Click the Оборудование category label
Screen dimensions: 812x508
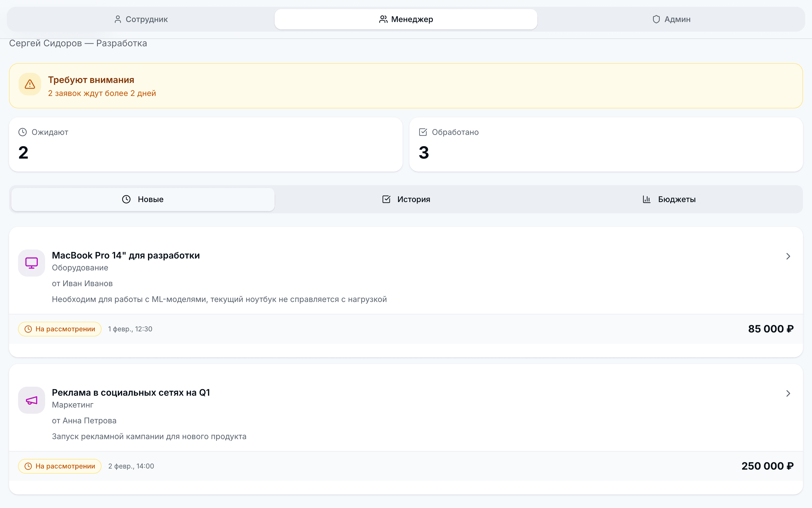point(80,268)
